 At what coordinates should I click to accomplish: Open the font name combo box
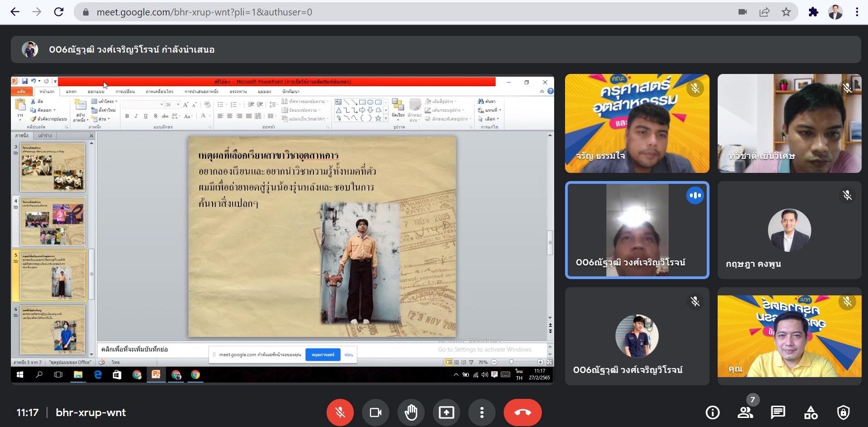[x=143, y=104]
